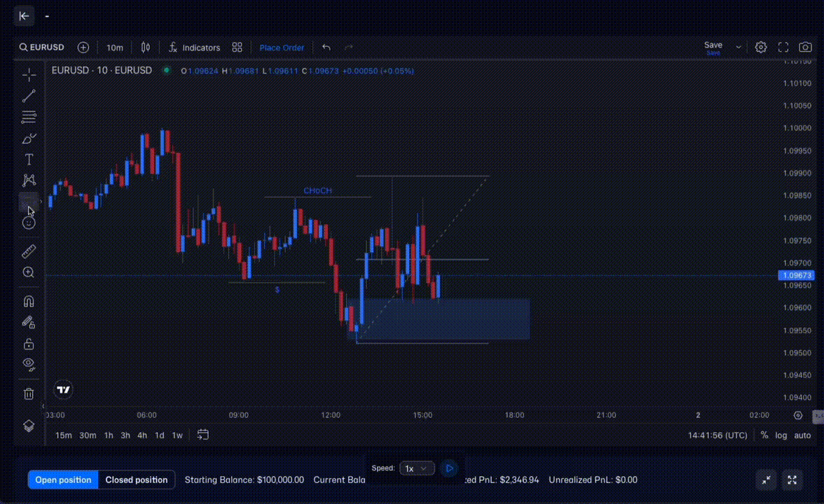Open the Save dropdown arrow
824x504 pixels.
tap(739, 48)
